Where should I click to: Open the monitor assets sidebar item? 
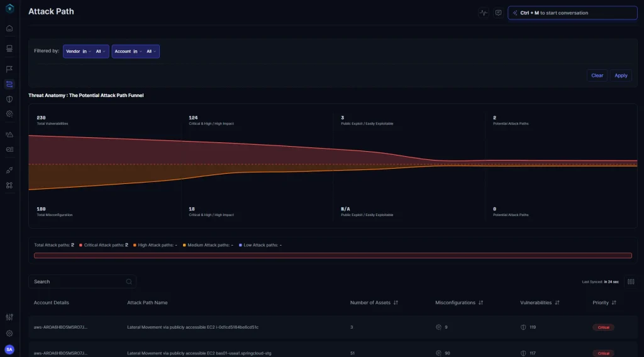[x=9, y=48]
